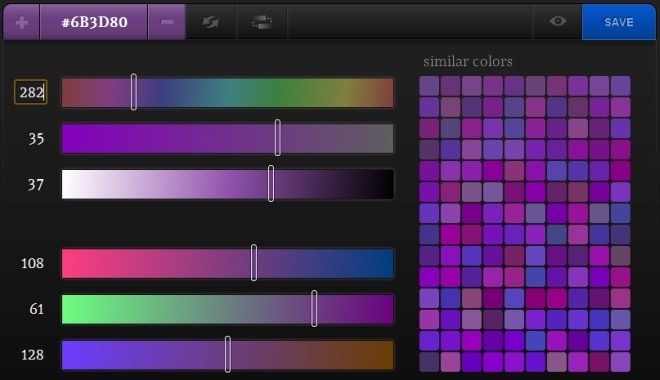Click the refresh arrows icon in toolbar
This screenshot has width=660, height=380.
click(210, 22)
